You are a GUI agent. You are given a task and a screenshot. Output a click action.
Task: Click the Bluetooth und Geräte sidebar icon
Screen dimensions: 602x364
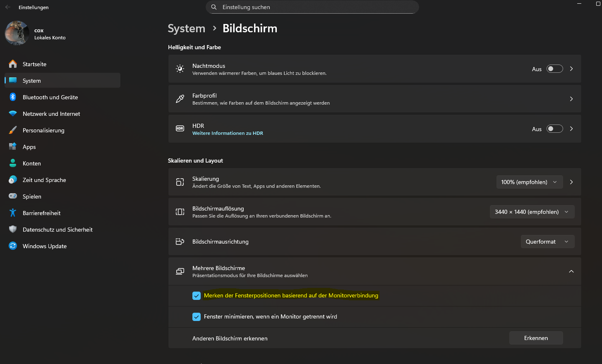tap(13, 97)
